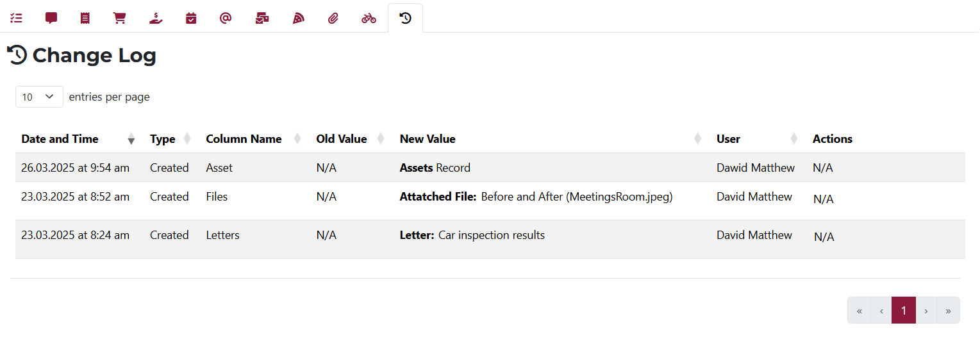Image resolution: width=980 pixels, height=337 pixels.
Task: Open the receipt tab icon
Action: point(85,18)
